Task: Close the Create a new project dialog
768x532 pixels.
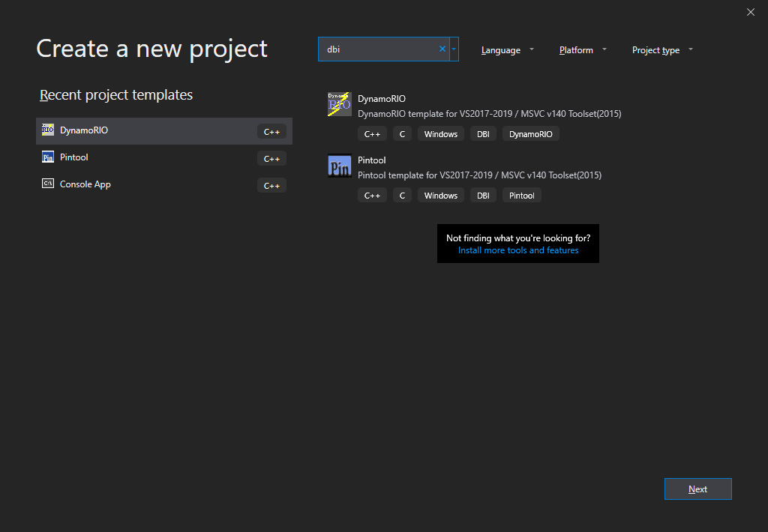Action: coord(751,12)
